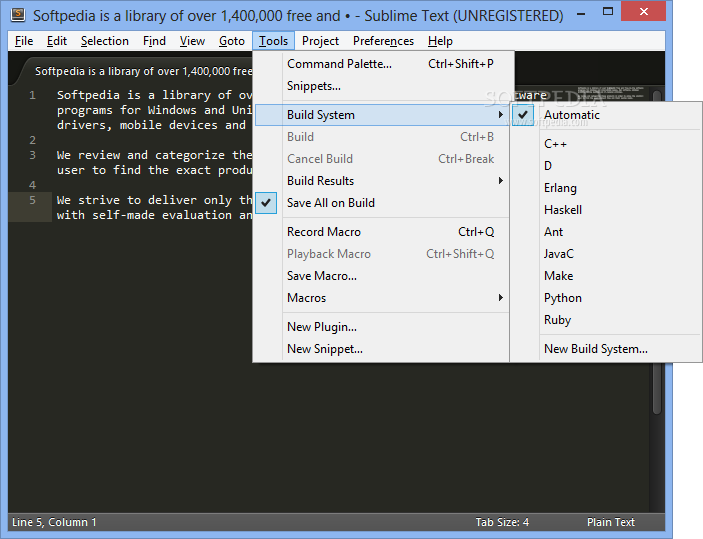Minimize the Sublime Text window

click(x=581, y=13)
